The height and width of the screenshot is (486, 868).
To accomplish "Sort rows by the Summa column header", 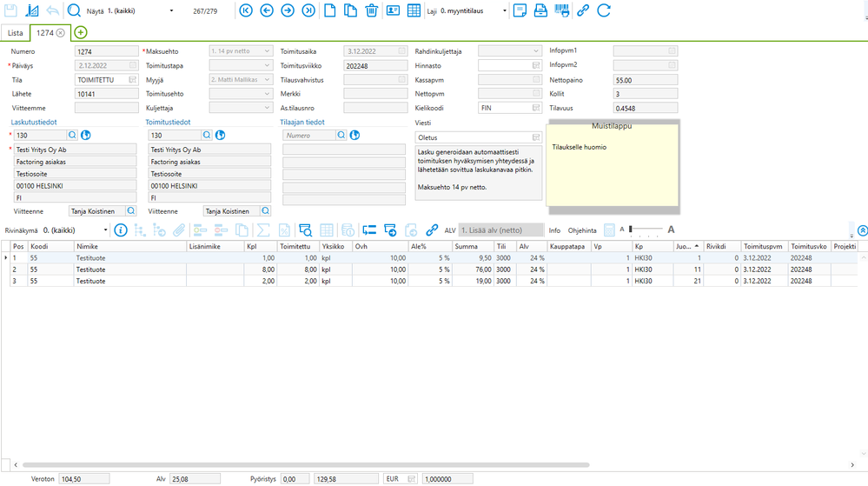I will [x=473, y=247].
